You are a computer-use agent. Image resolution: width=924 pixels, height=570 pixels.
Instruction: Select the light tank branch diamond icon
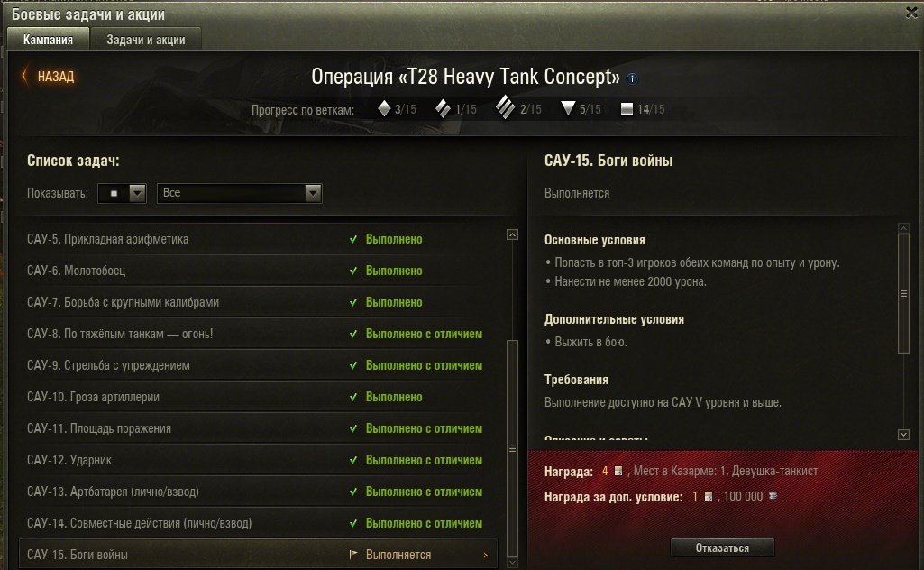384,108
